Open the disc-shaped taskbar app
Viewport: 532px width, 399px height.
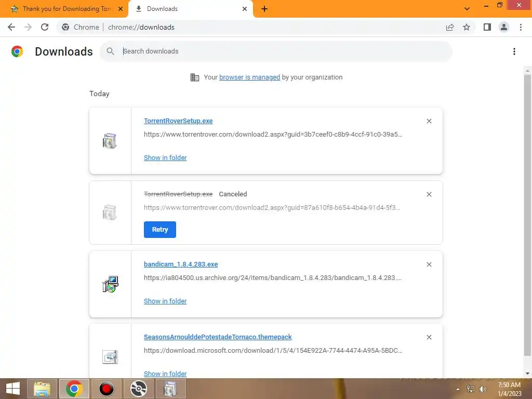pyautogui.click(x=138, y=389)
